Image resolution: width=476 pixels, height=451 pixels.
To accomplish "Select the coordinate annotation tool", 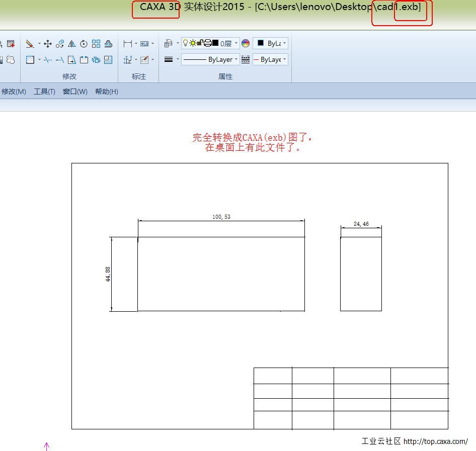I will pyautogui.click(x=127, y=60).
